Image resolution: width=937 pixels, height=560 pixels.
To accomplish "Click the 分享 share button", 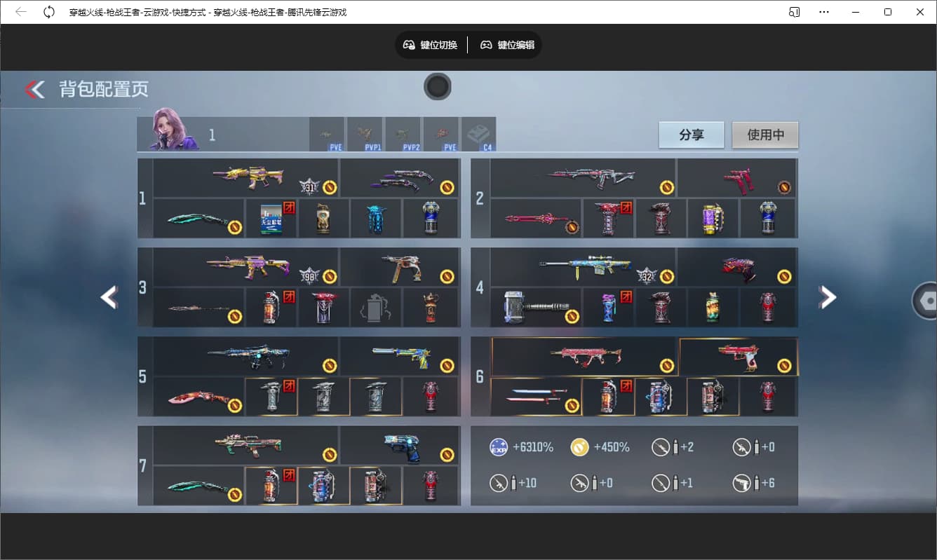I will pyautogui.click(x=692, y=135).
